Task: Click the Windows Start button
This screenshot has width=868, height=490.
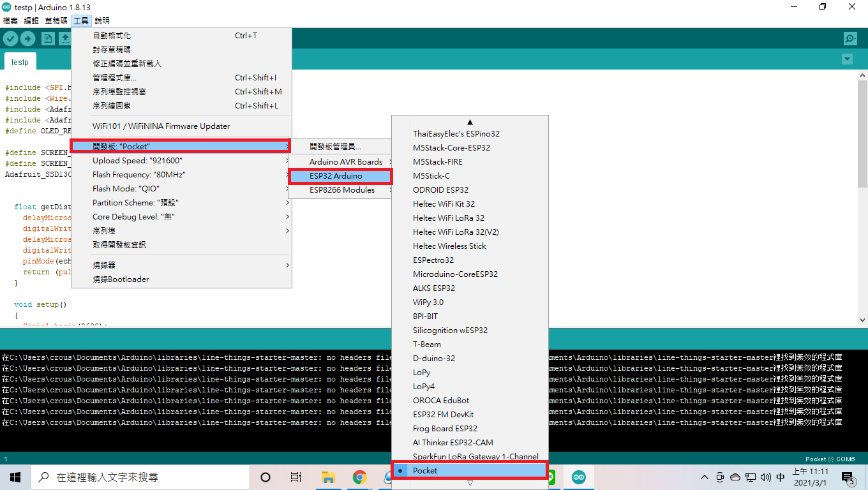Action: (x=15, y=477)
